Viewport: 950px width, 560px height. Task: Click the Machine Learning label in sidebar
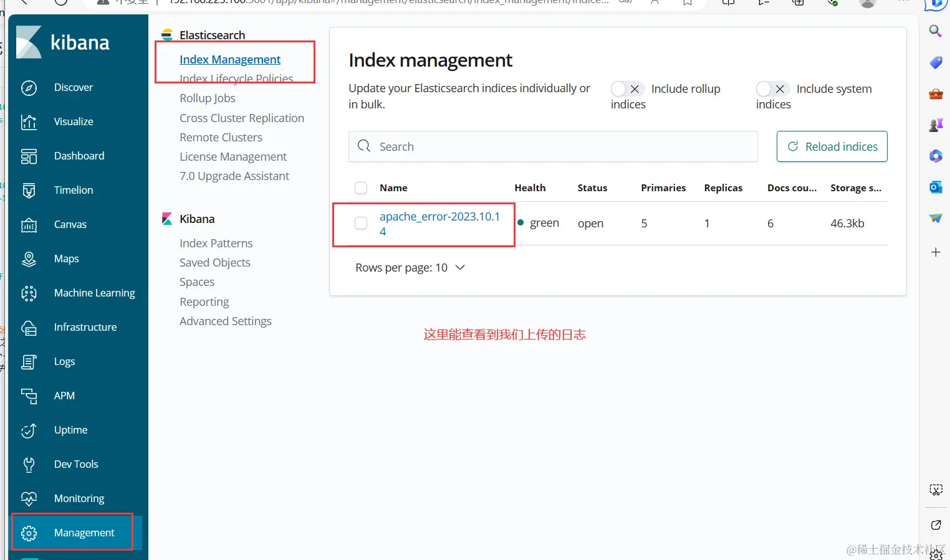[x=95, y=293]
